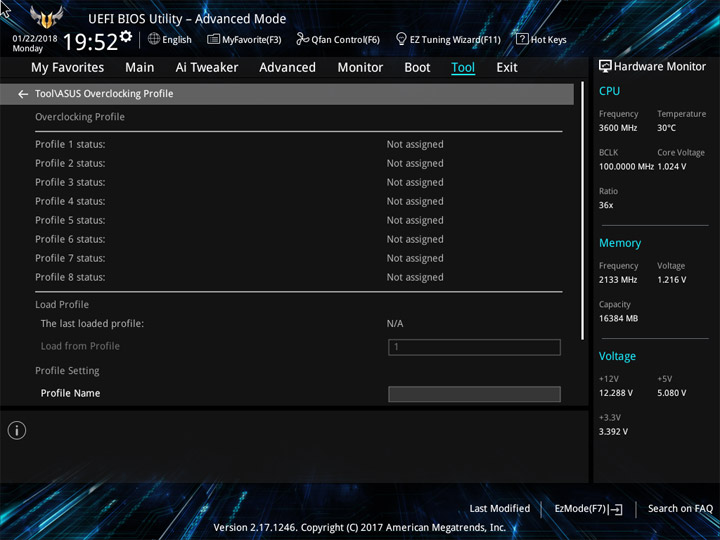This screenshot has height=540, width=720.
Task: Click memory capacity 16384 MB
Action: pyautogui.click(x=618, y=318)
